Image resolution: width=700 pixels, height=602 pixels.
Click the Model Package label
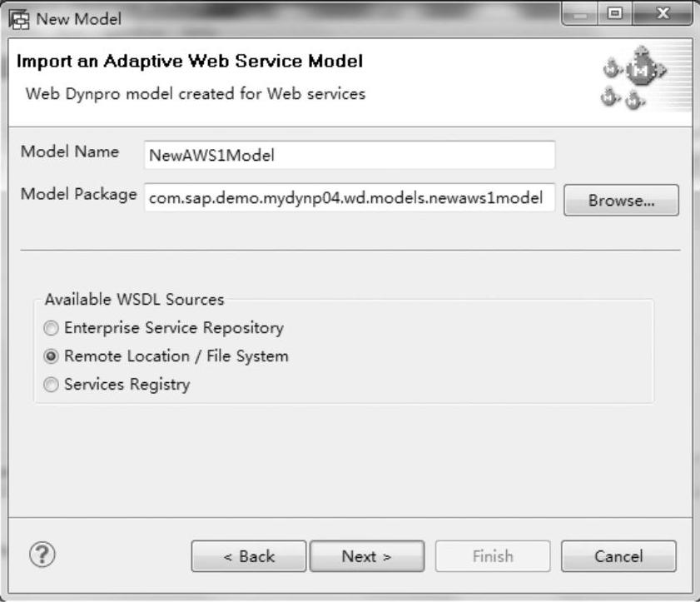pyautogui.click(x=78, y=194)
